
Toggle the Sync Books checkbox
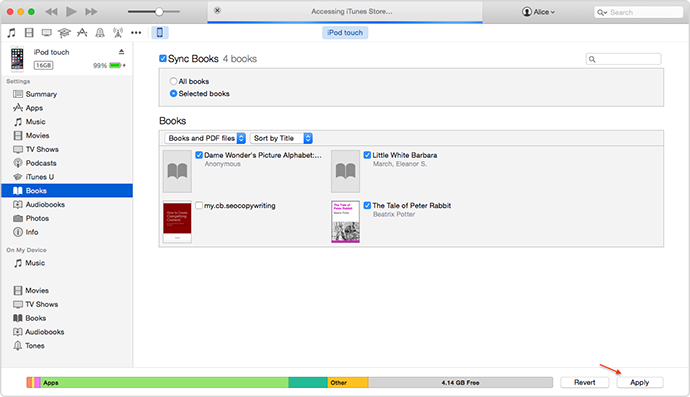click(163, 59)
